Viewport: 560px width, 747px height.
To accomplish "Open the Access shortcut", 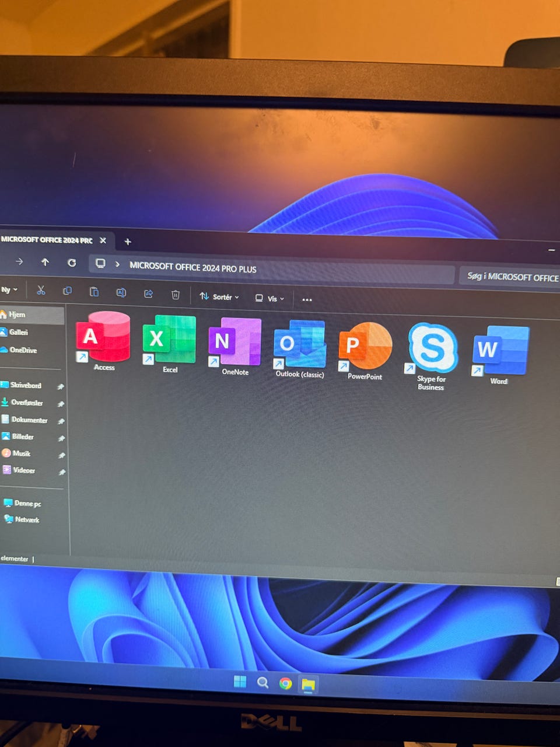I will 103,340.
